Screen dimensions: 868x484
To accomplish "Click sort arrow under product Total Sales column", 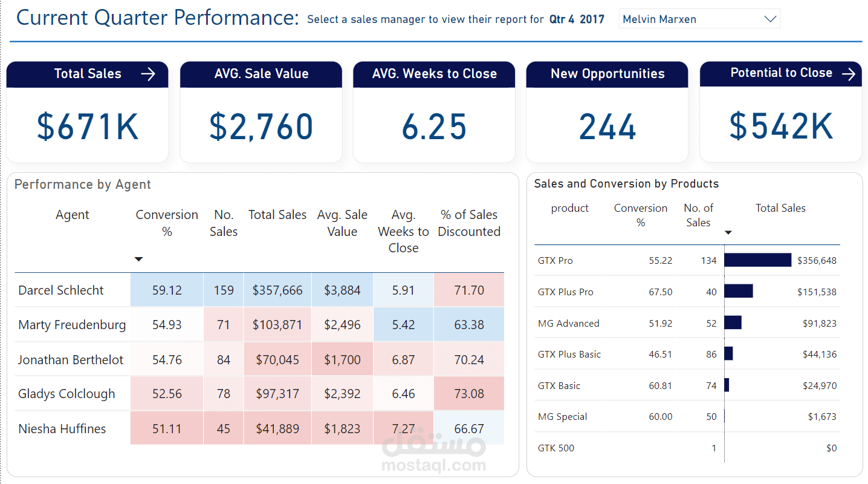I will (x=728, y=232).
